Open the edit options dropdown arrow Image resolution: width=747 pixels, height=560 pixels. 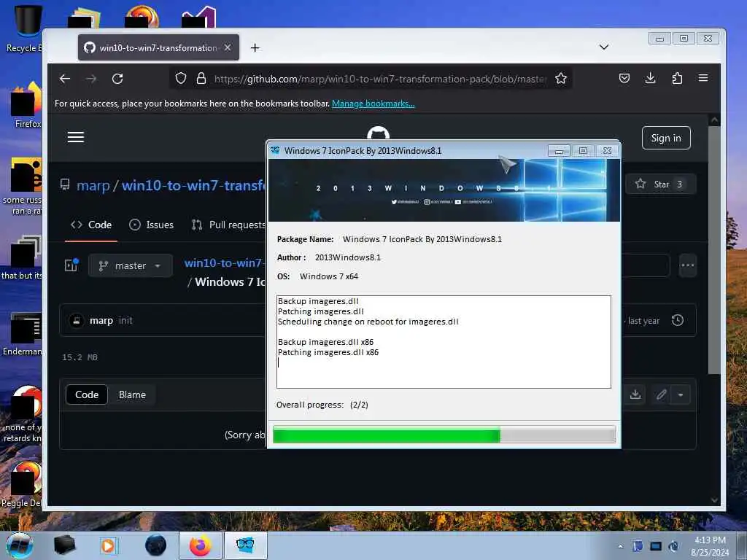[681, 394]
